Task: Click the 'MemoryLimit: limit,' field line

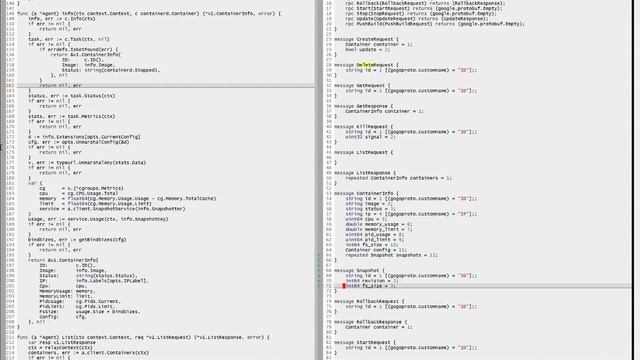Action: click(x=66, y=296)
